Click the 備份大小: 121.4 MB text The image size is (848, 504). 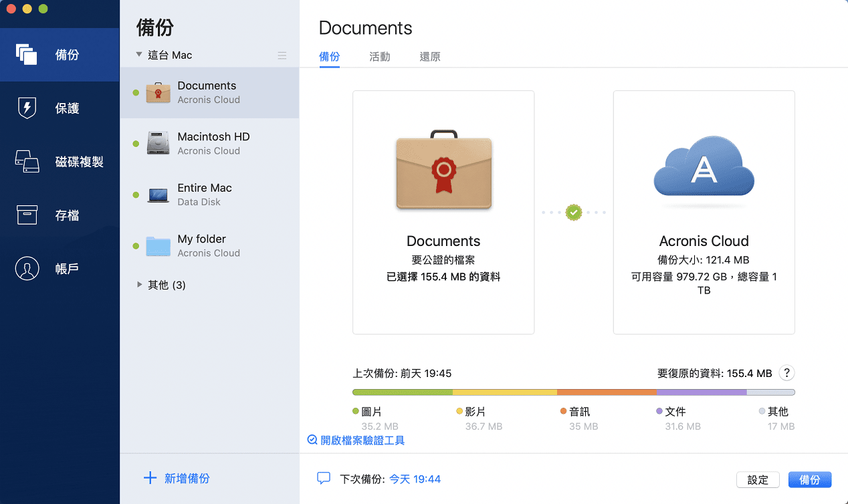pos(704,259)
